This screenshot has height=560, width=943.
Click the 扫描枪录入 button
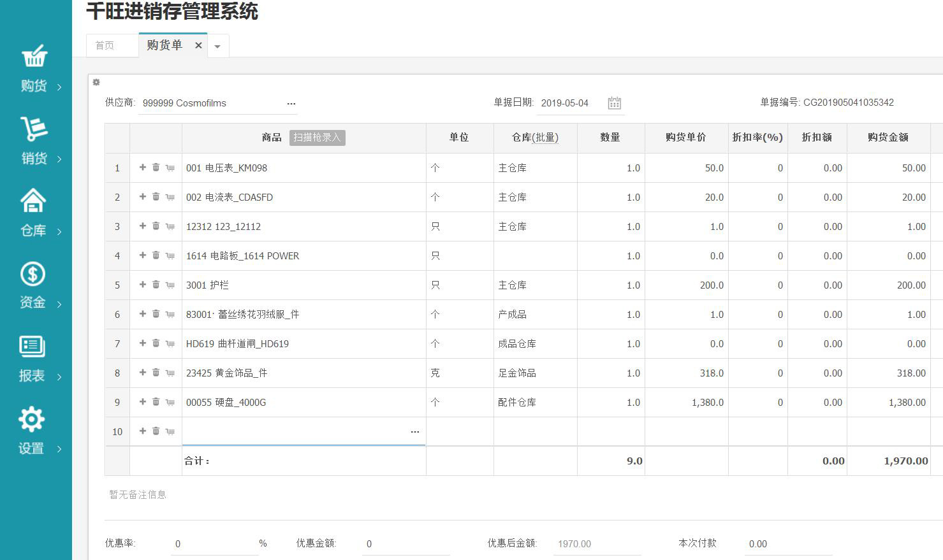click(317, 138)
